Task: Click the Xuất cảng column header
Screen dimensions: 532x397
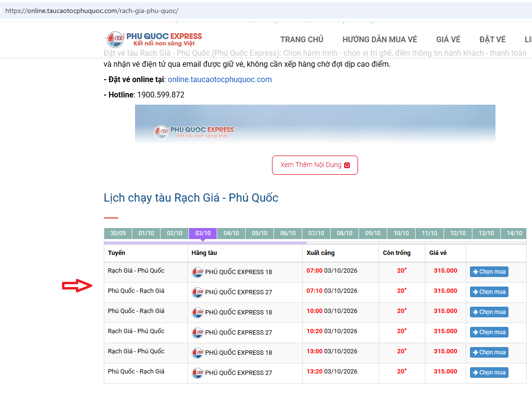Action: tap(320, 253)
